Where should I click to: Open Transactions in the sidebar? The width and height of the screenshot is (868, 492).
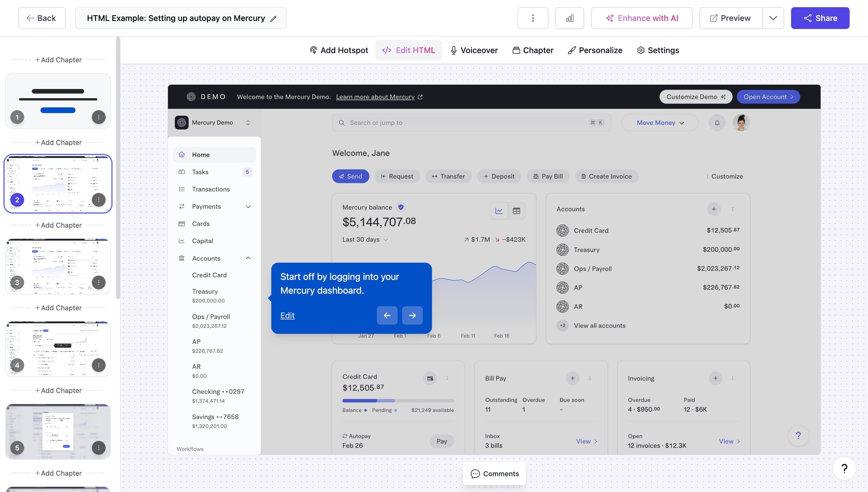214,189
